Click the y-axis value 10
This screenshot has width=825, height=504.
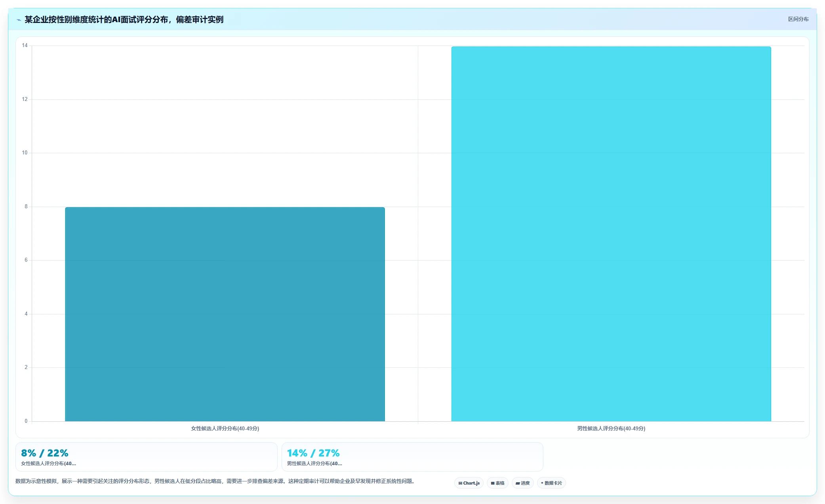coord(25,153)
